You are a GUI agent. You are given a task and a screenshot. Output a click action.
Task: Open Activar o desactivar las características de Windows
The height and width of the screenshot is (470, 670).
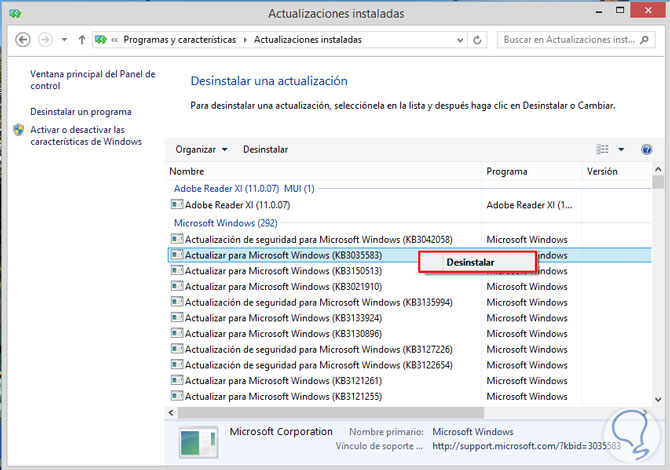(x=85, y=136)
